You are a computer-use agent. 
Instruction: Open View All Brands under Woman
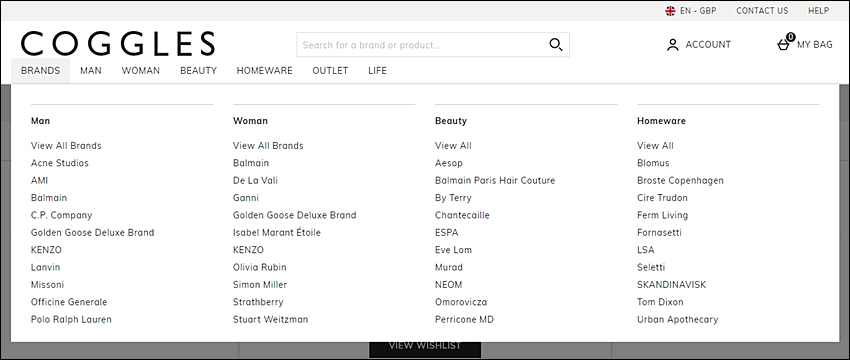268,146
